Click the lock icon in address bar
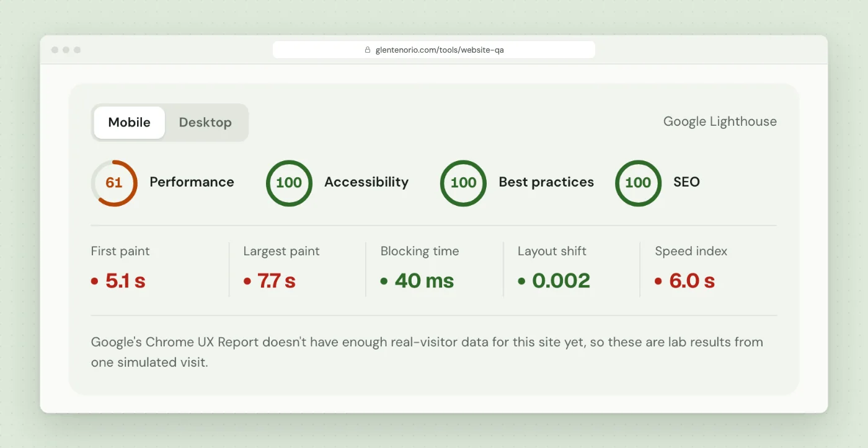Screen dimensions: 868x448 [368, 50]
